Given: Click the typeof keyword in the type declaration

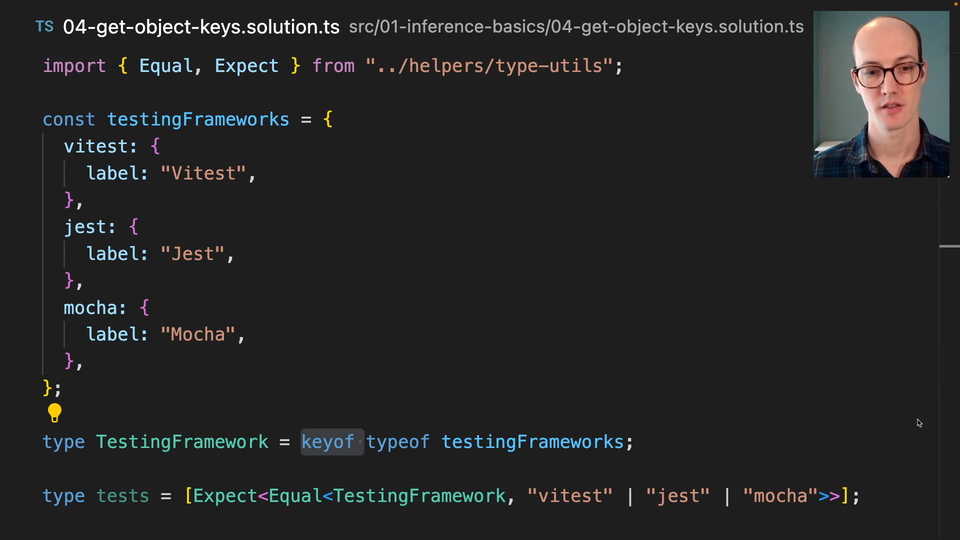Looking at the screenshot, I should (398, 442).
